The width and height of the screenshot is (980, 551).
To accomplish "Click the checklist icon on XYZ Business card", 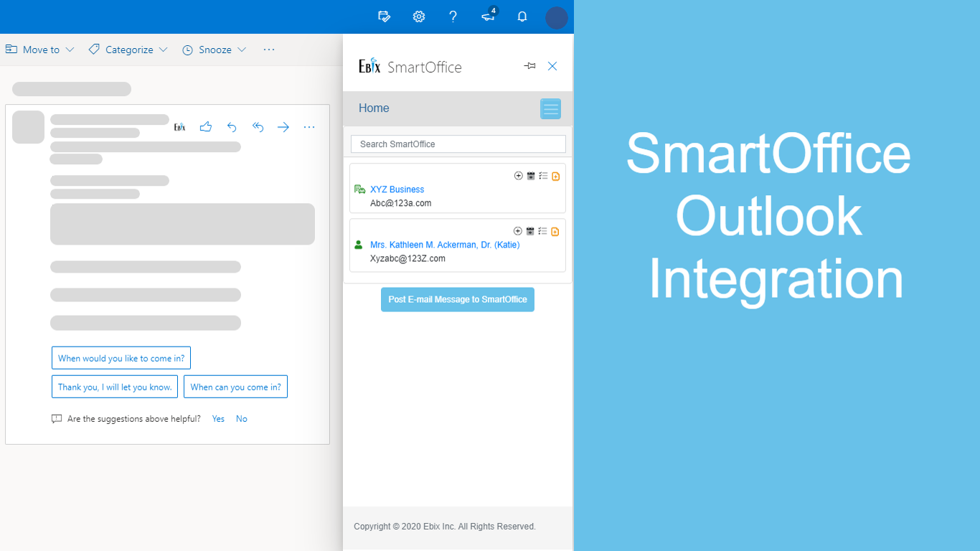I will coord(543,176).
